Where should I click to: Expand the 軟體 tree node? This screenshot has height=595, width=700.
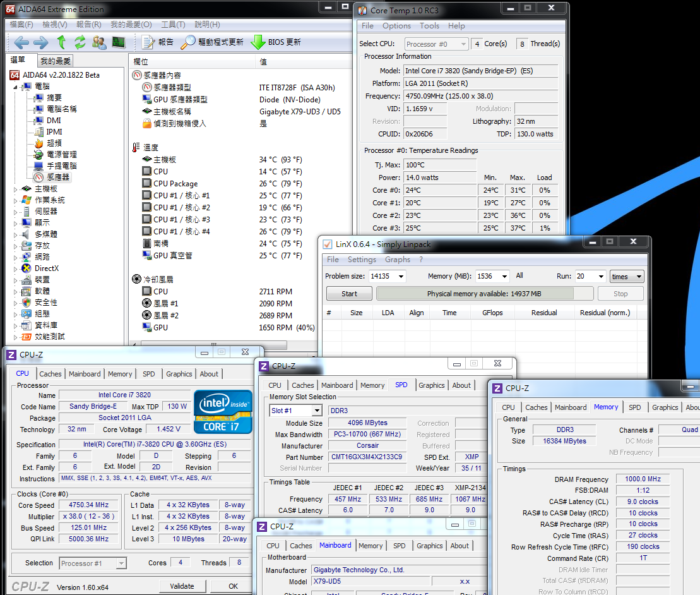16,292
